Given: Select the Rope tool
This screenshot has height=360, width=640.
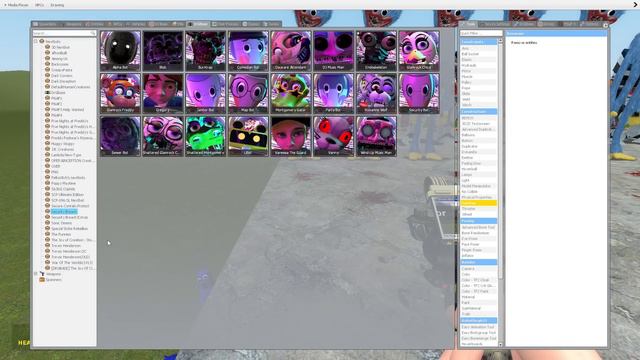Looking at the screenshot, I should [x=478, y=88].
